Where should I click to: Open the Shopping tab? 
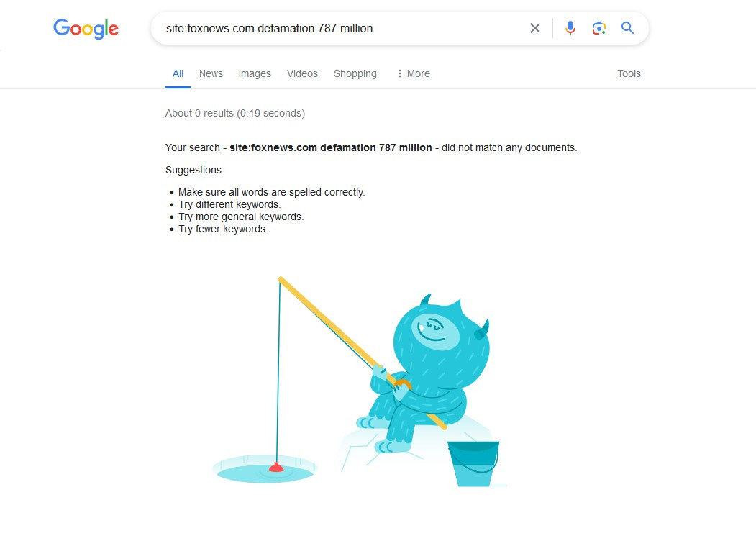point(355,74)
